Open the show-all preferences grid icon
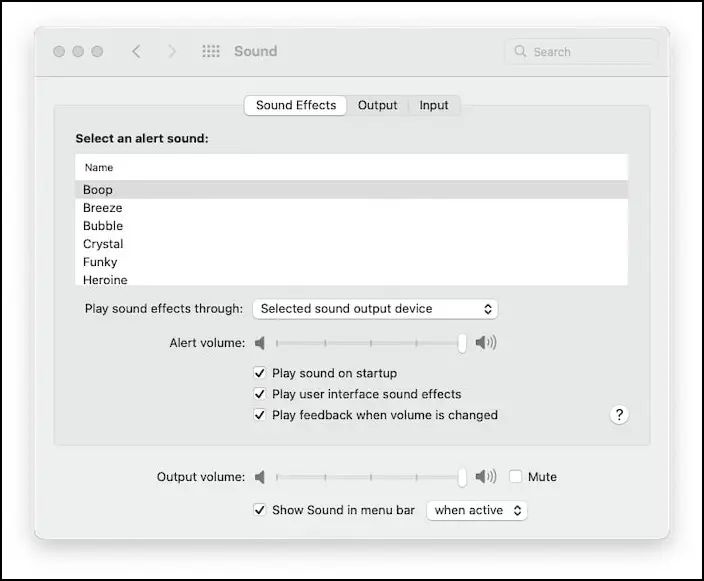 211,51
